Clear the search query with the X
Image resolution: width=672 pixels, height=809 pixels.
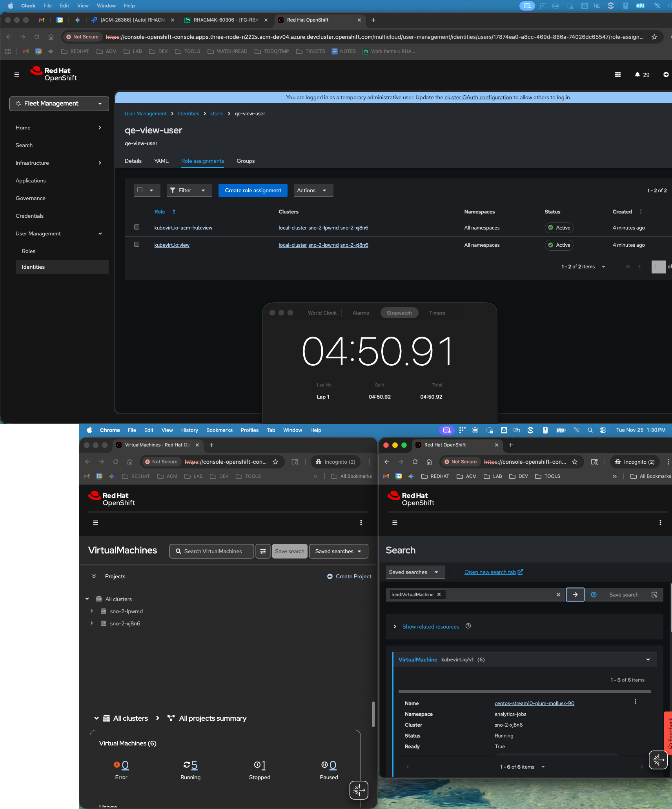point(558,594)
